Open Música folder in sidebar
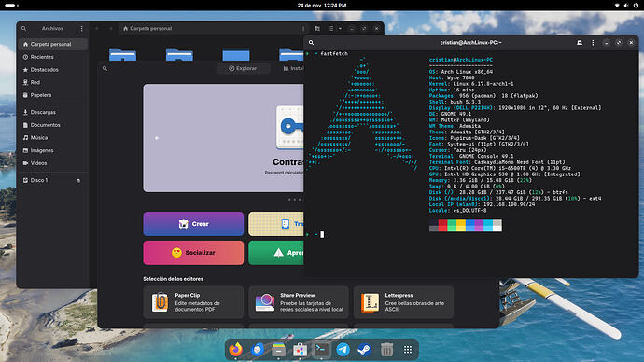The width and height of the screenshot is (644, 362). coord(52,137)
